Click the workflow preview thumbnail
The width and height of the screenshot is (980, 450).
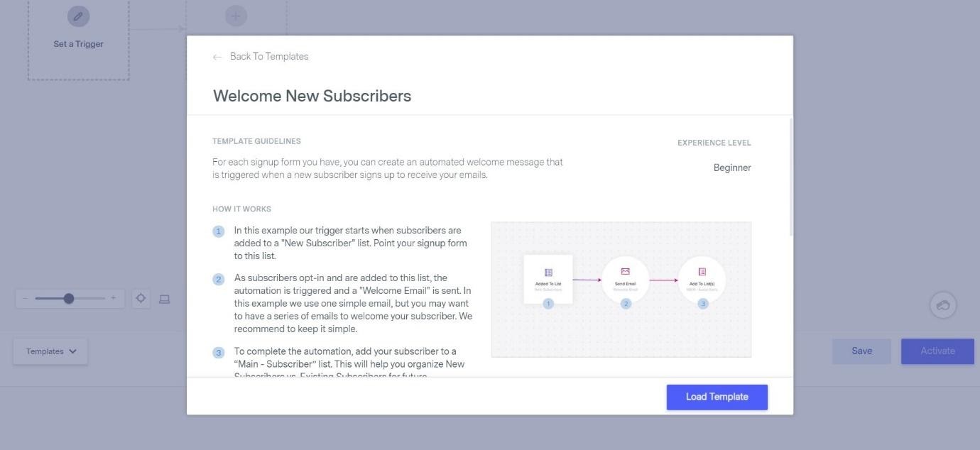[621, 290]
